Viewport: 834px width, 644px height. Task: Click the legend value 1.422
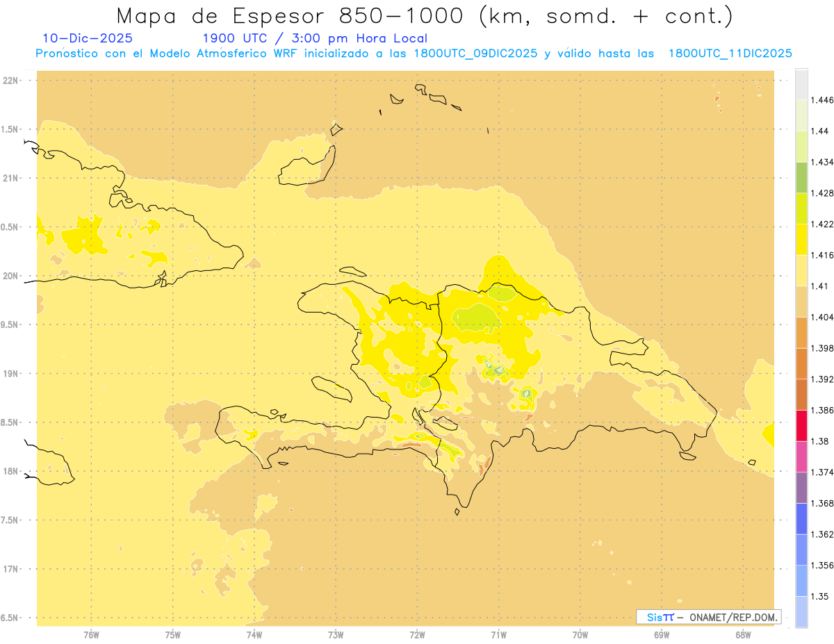pyautogui.click(x=821, y=224)
